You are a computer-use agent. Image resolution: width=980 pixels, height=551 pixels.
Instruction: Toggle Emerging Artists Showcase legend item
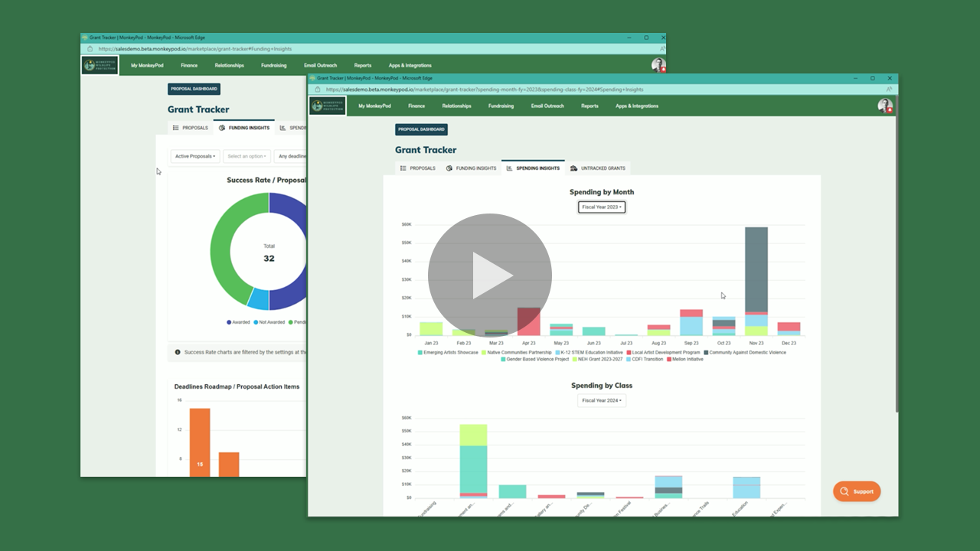pyautogui.click(x=448, y=353)
